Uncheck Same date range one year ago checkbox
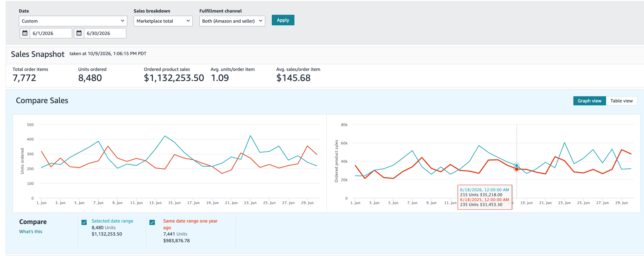Image resolution: width=644 pixels, height=256 pixels. (x=152, y=222)
